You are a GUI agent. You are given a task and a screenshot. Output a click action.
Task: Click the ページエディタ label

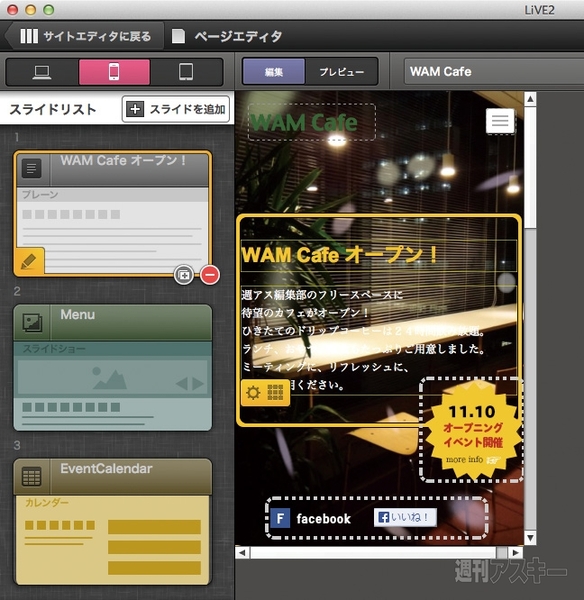pyautogui.click(x=238, y=36)
